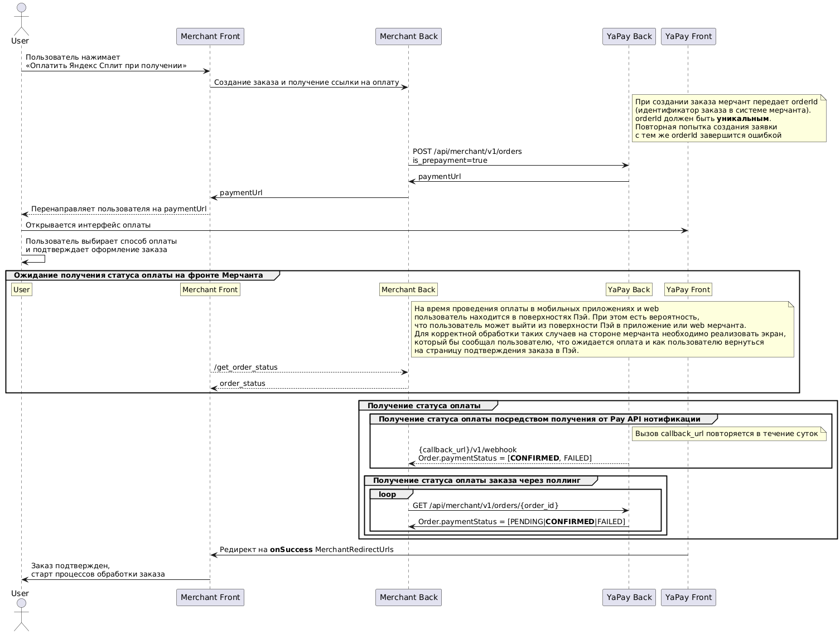Click the «Вызов callback_url повторяется» note

[728, 434]
